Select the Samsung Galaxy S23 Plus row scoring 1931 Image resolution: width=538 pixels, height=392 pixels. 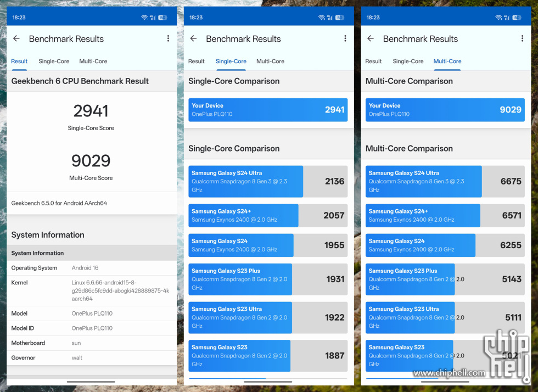268,279
